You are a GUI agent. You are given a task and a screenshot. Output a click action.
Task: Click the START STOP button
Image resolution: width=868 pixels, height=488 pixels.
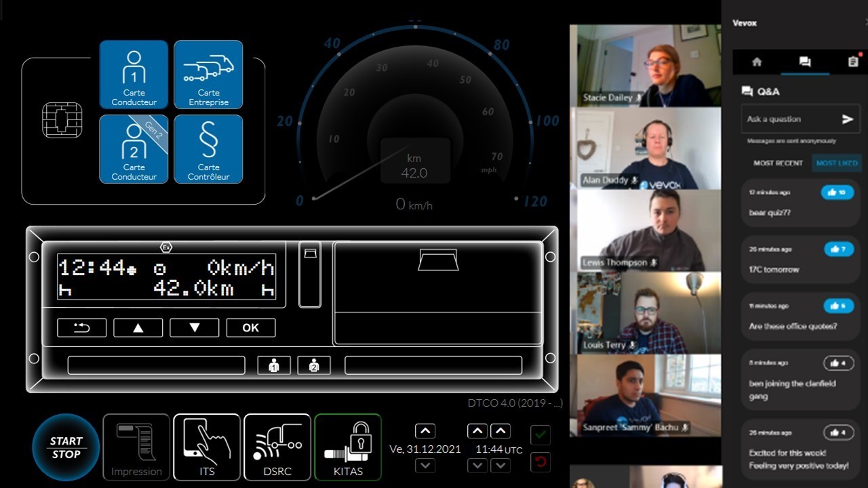pos(66,447)
